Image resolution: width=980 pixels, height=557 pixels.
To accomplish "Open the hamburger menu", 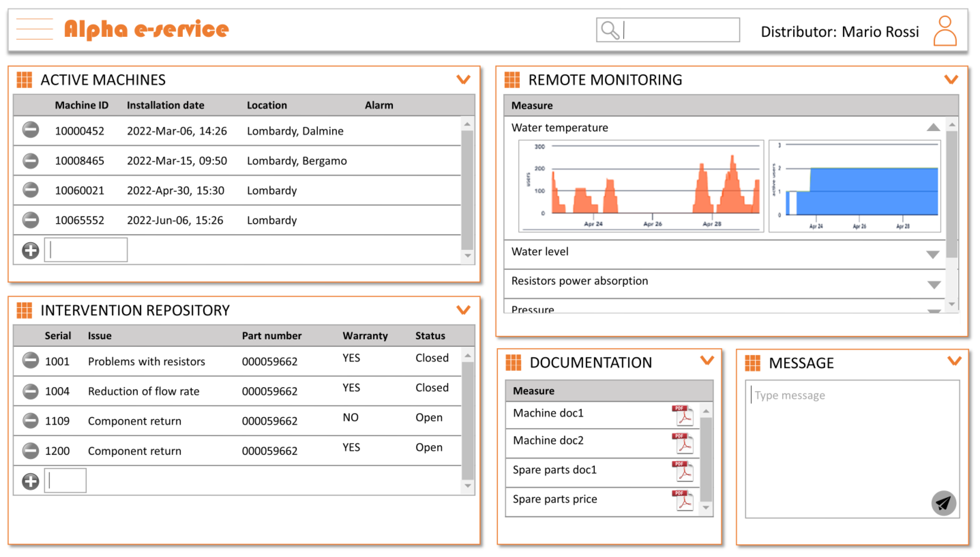I will click(x=34, y=29).
